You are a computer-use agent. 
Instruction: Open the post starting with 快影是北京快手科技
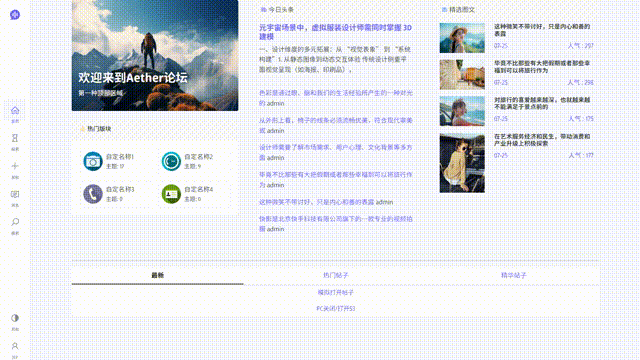click(x=336, y=224)
